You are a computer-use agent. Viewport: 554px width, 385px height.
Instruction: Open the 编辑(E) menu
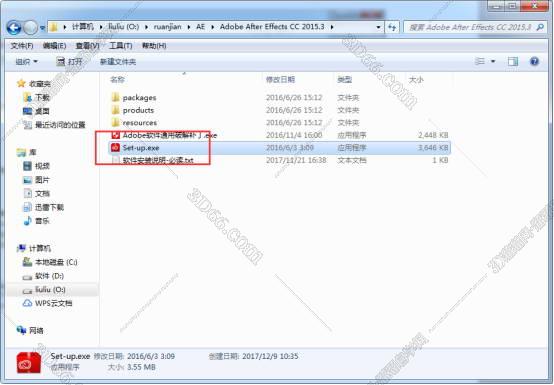(54, 46)
